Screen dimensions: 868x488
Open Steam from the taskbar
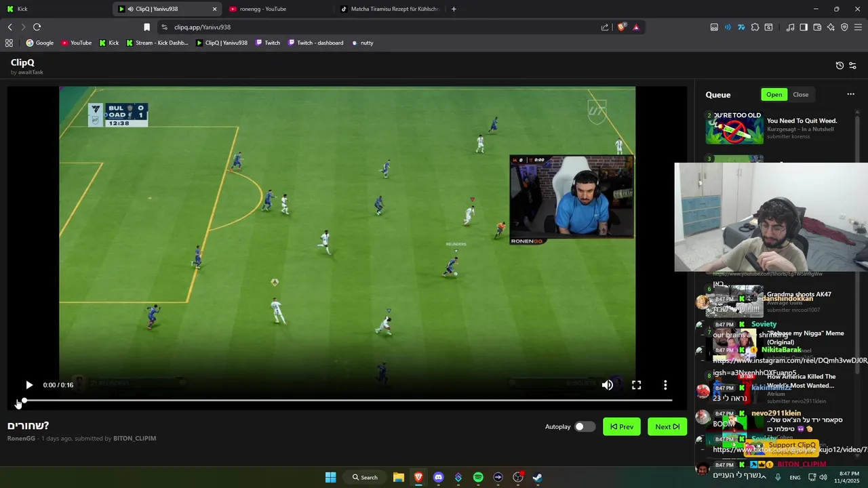point(537,477)
